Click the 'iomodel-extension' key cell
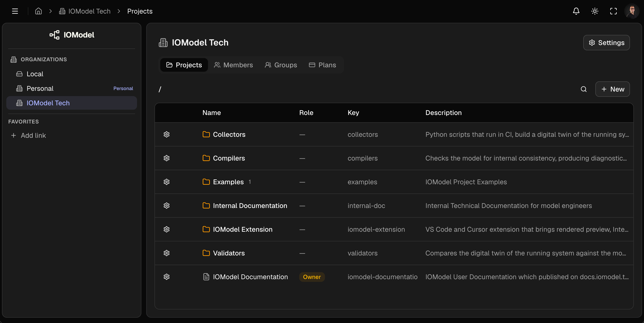 pos(376,230)
